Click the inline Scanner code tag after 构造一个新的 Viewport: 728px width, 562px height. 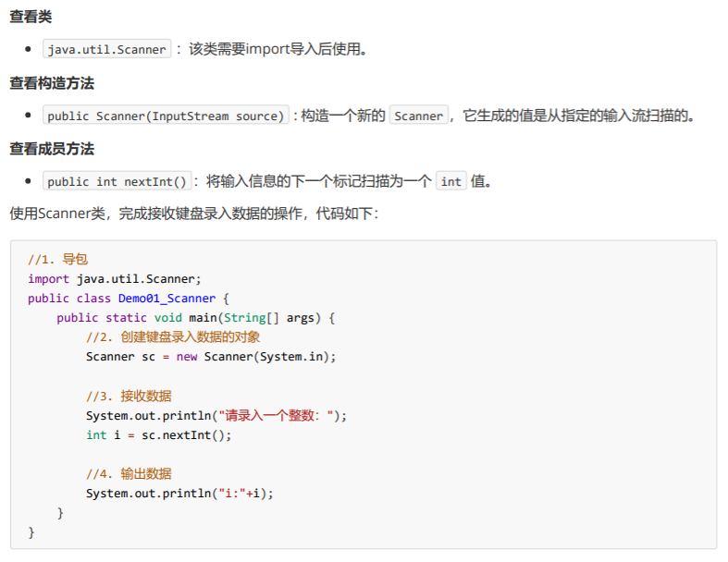[x=418, y=116]
